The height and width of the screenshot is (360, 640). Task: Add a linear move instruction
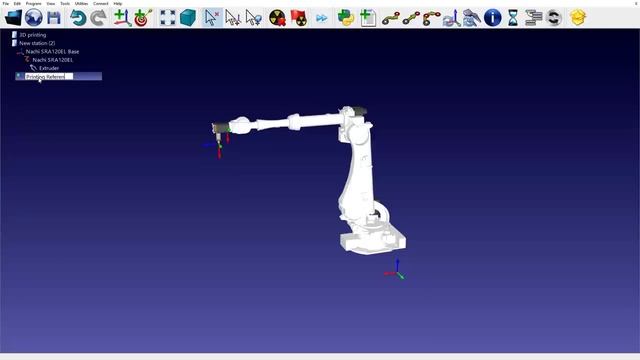click(x=411, y=18)
